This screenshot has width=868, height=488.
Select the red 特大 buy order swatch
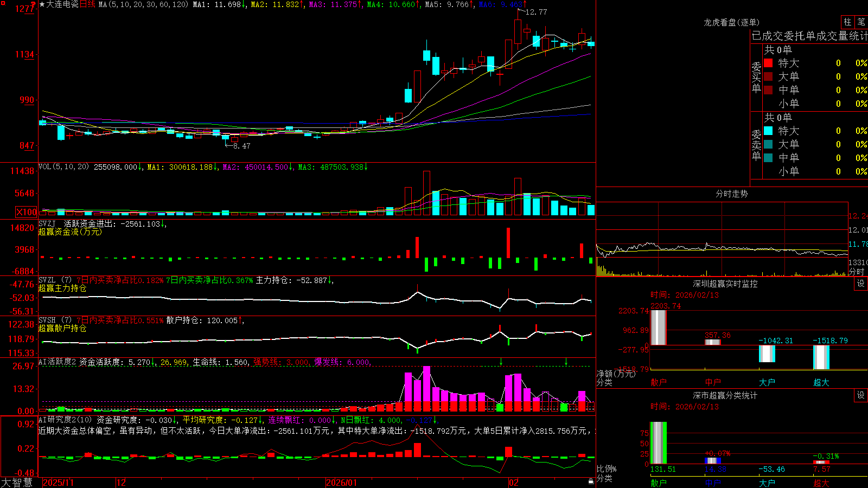(x=768, y=63)
